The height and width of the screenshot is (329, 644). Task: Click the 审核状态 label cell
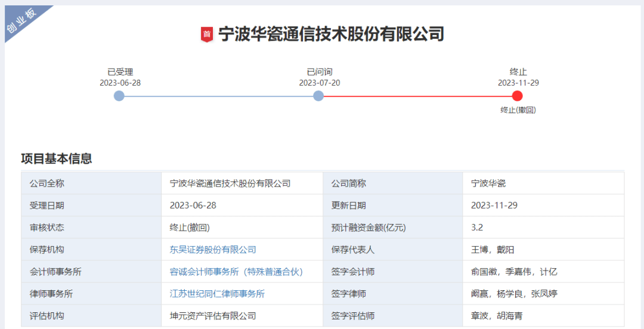pyautogui.click(x=91, y=228)
